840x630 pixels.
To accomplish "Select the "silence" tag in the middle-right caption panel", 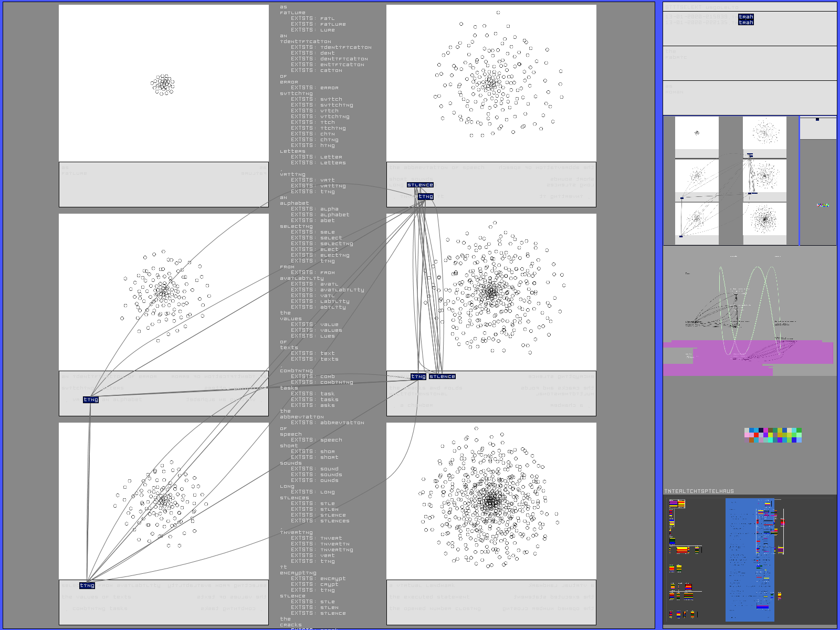I will tap(442, 376).
